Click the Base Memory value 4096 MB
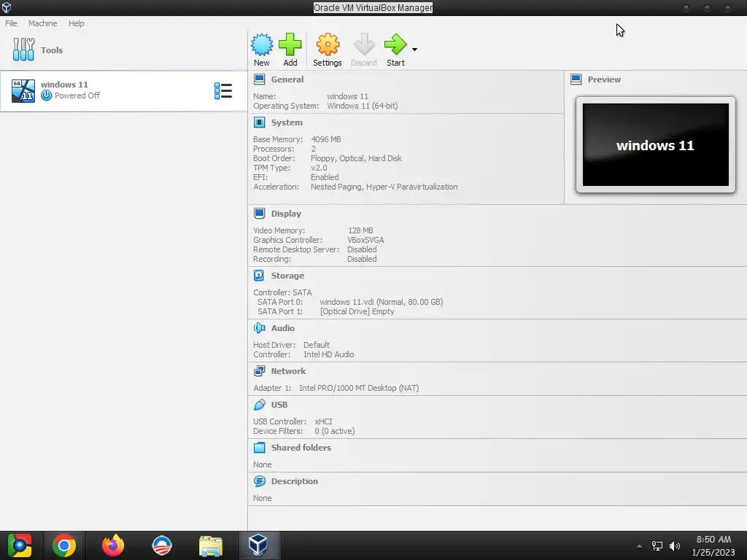 [x=326, y=139]
